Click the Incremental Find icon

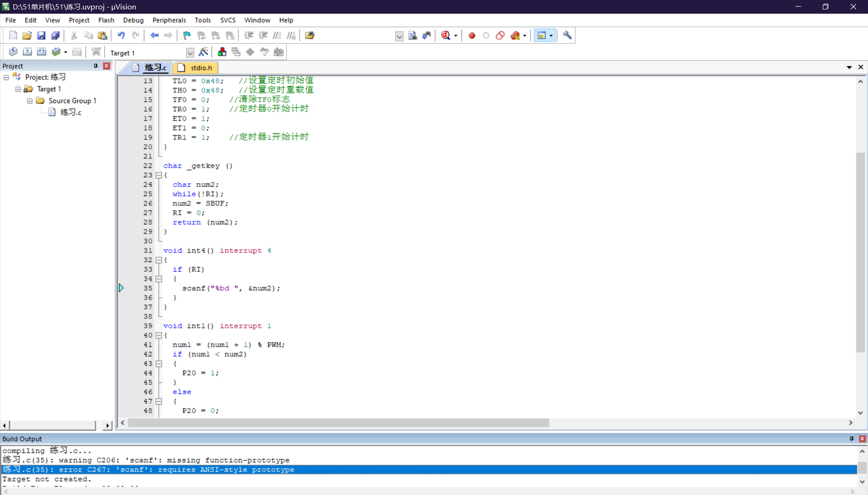click(427, 35)
